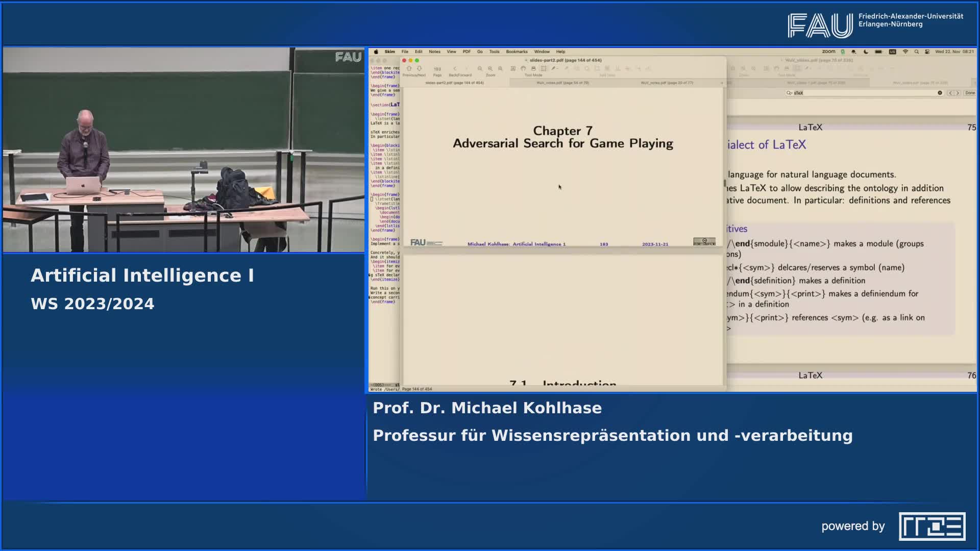Open the US keyboard input source menu
Viewport: 980px width, 551px height.
[892, 52]
